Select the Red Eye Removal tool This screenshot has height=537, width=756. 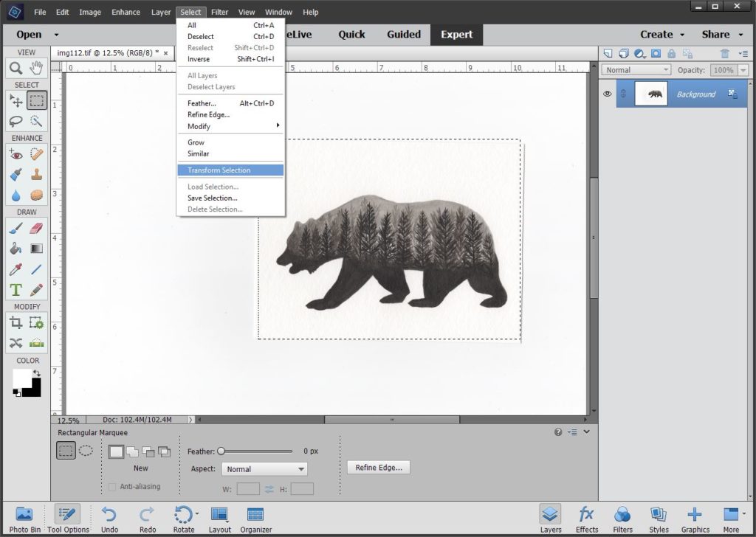coord(16,155)
